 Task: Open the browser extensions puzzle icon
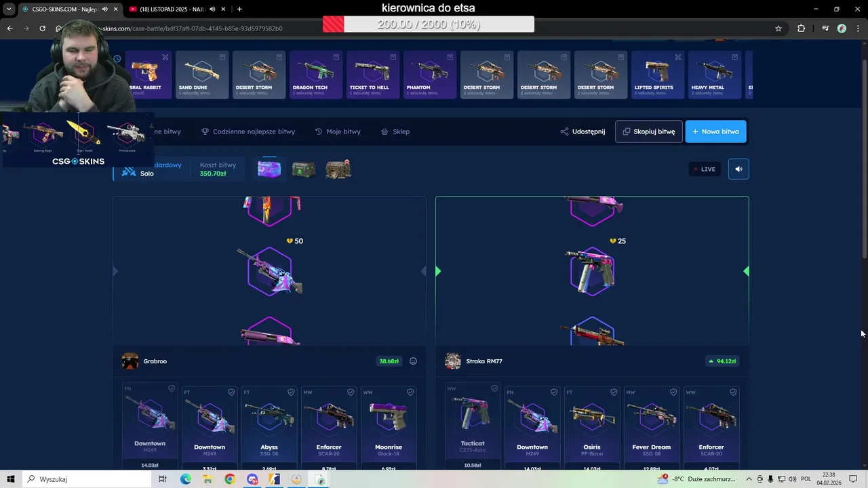pos(802,28)
